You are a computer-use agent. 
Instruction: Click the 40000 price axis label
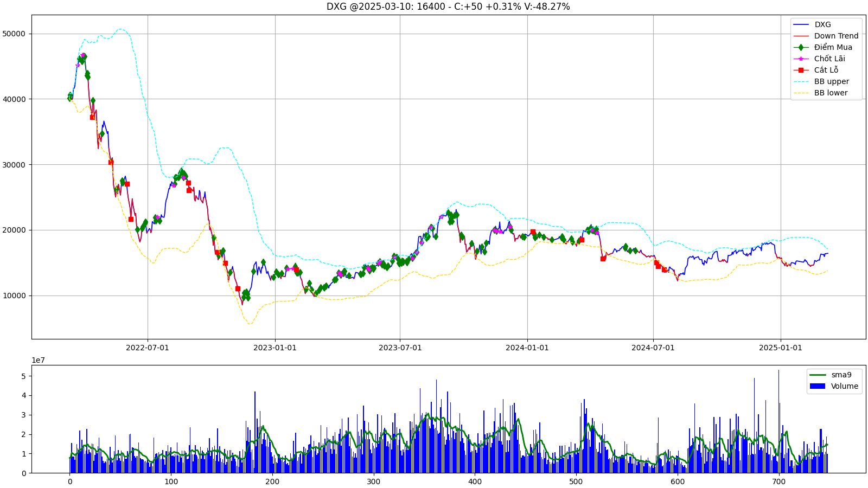(14, 99)
